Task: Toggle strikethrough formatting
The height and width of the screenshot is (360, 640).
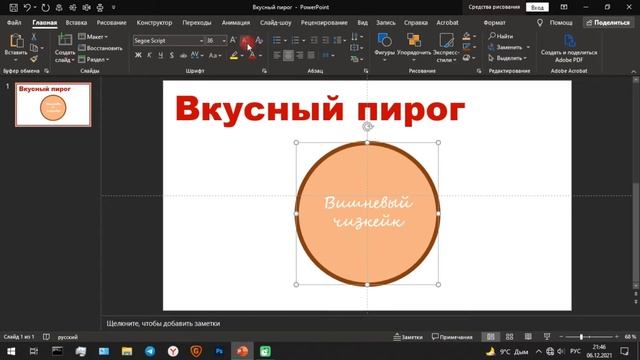Action: tap(184, 55)
